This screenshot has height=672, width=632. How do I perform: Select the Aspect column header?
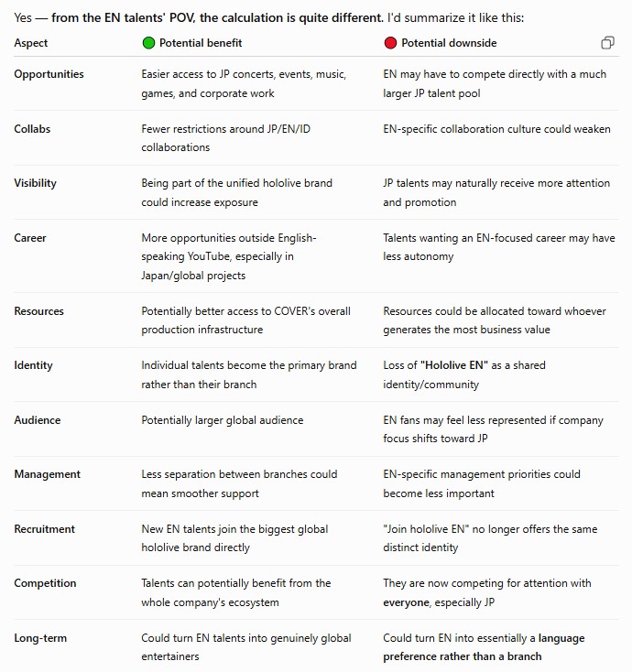pos(31,43)
